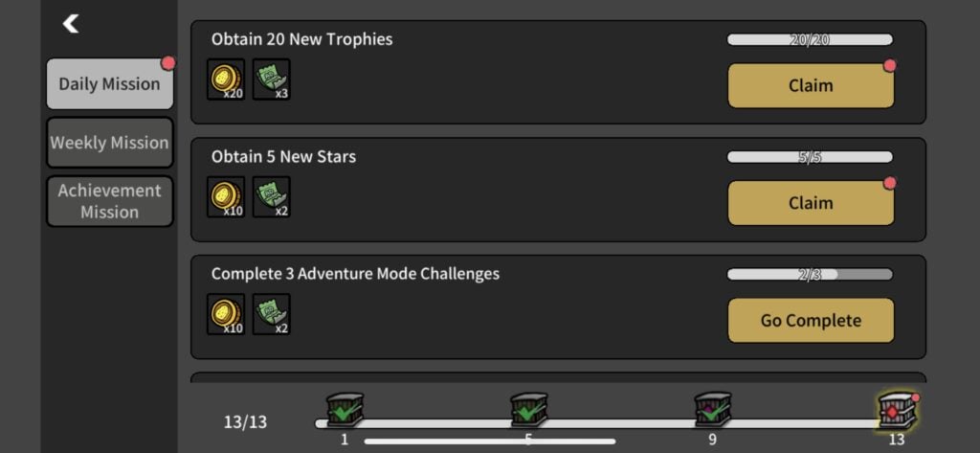Viewport: 980px width, 453px height.
Task: Tap the Complete 3 Adventure Mode Challenges title
Action: tap(355, 273)
